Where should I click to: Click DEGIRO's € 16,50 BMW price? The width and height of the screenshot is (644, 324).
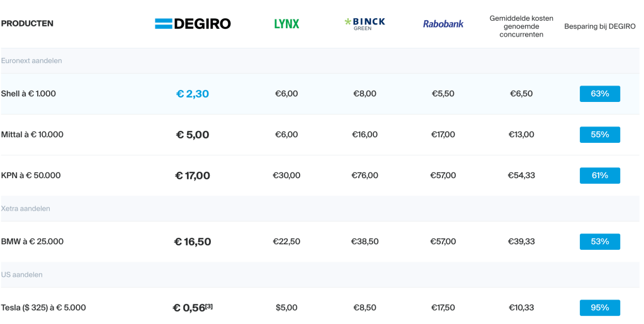coord(193,242)
